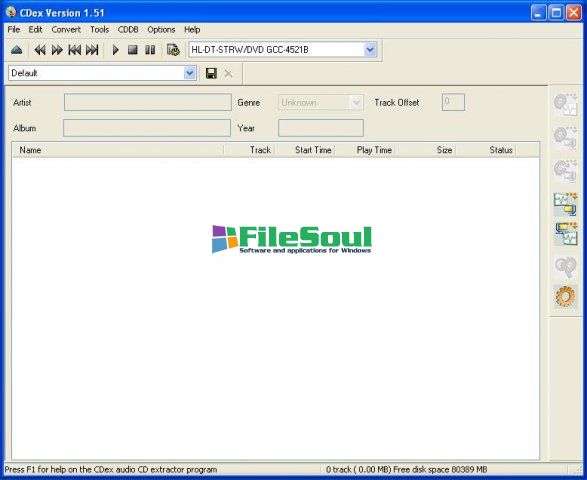Expand the HL-DT-STRW/DVD drive dropdown
Screen dimensions: 587x480
tap(370, 49)
